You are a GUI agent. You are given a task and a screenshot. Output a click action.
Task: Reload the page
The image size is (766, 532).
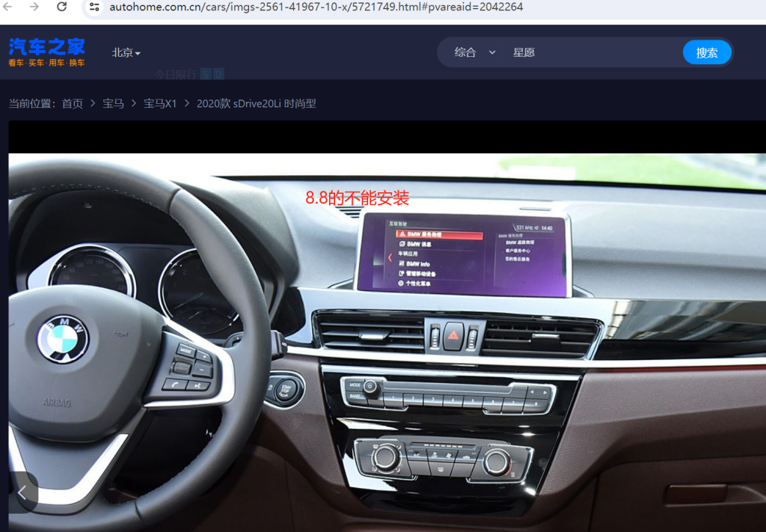click(x=61, y=7)
